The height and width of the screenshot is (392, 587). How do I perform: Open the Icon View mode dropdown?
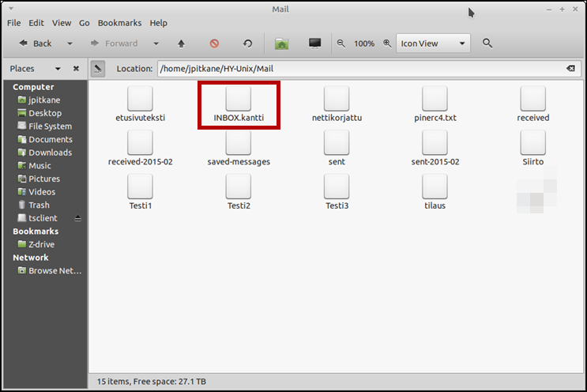coord(433,43)
